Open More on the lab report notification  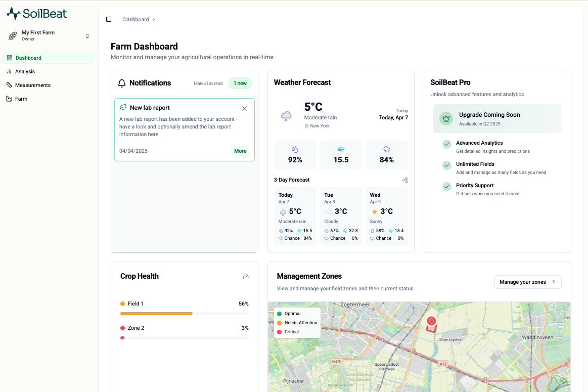[240, 151]
